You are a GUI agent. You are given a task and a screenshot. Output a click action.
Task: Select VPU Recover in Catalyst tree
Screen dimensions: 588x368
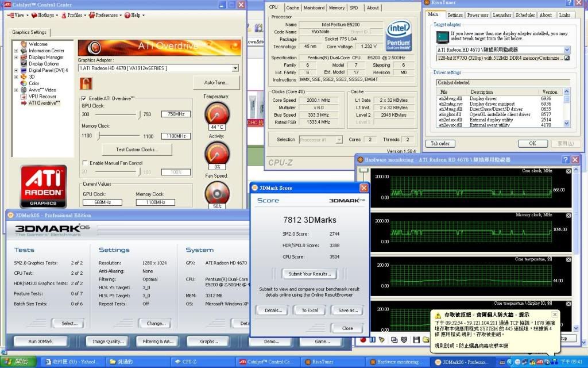(42, 96)
